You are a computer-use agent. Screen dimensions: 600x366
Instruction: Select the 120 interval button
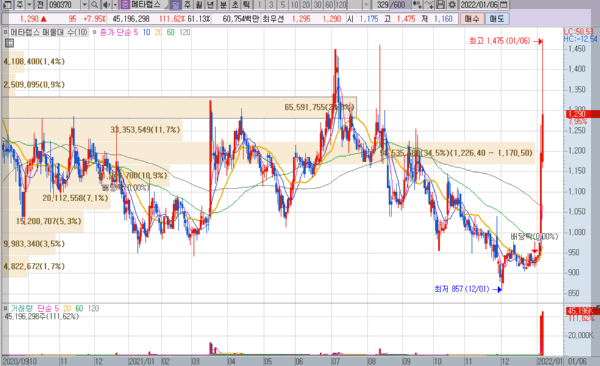341,5
